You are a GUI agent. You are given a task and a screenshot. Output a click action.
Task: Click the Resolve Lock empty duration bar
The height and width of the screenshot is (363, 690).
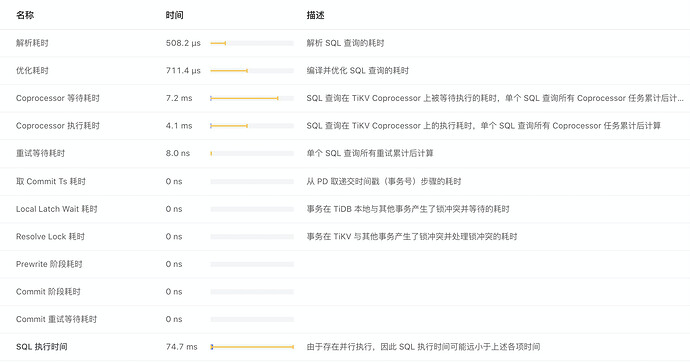click(x=252, y=237)
